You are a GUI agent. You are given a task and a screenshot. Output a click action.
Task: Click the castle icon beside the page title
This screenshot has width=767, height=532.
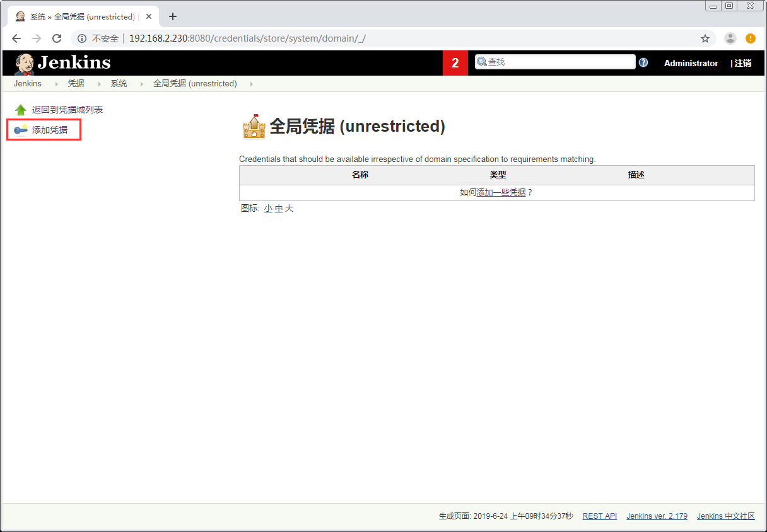(x=254, y=127)
